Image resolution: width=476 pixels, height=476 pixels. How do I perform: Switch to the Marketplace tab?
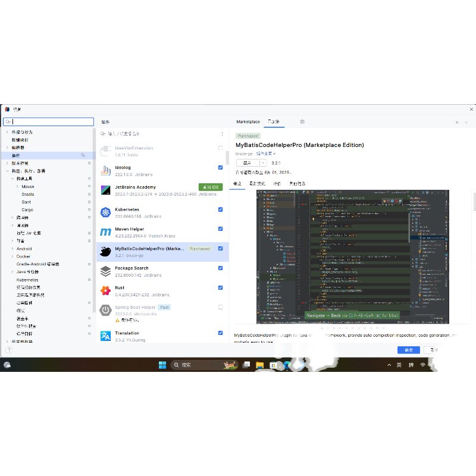pyautogui.click(x=248, y=122)
